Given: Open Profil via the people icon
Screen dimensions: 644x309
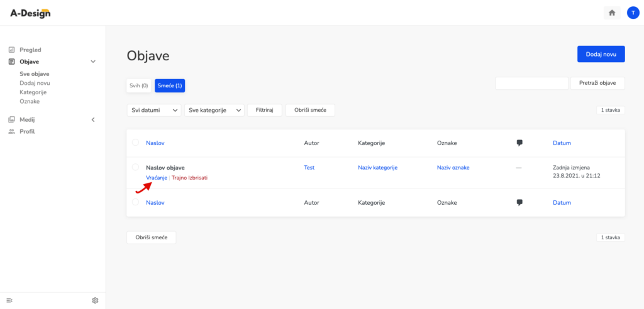Looking at the screenshot, I should tap(11, 132).
